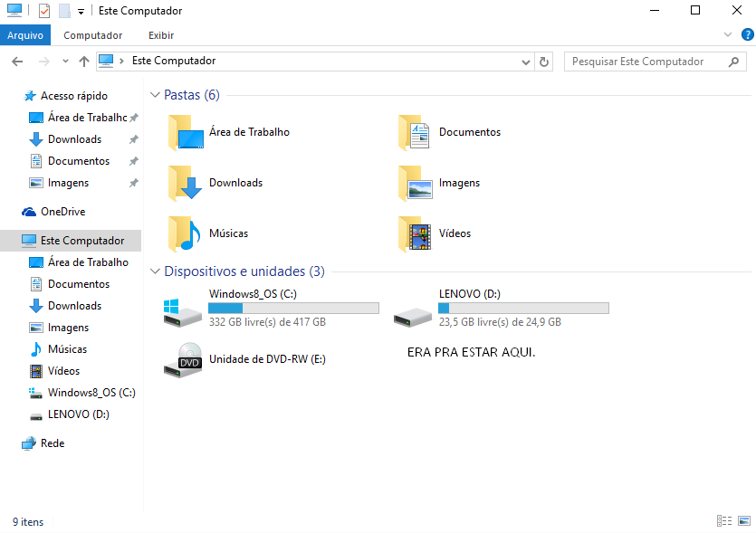Select the Windows8_OS (C:) drive icon

point(182,313)
